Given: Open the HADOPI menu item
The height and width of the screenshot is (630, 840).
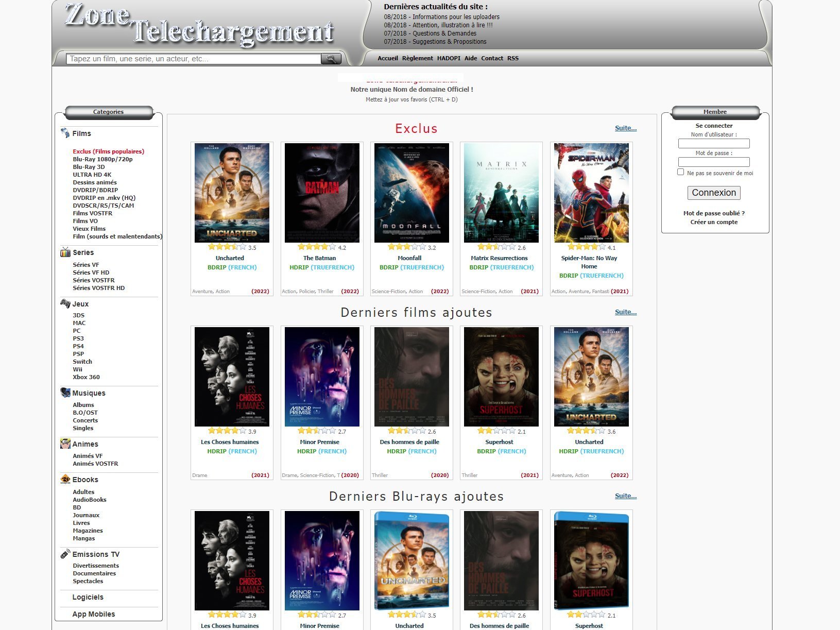Looking at the screenshot, I should (x=449, y=58).
